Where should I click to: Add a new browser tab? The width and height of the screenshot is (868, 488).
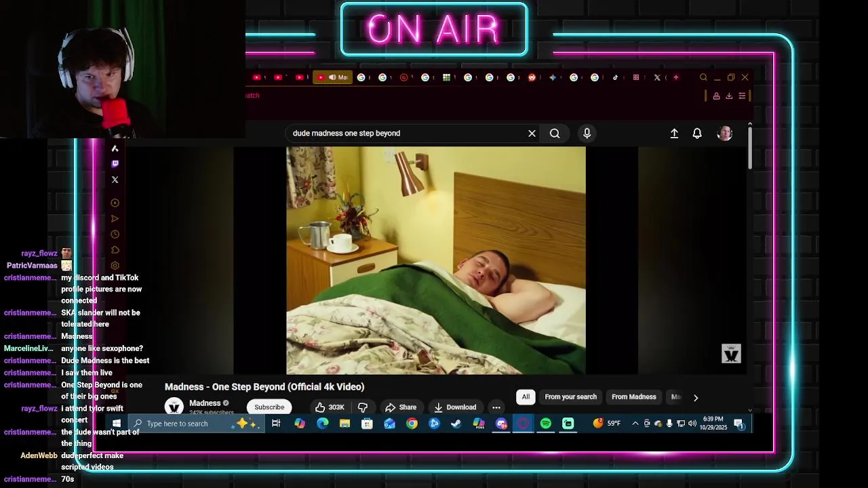click(675, 77)
